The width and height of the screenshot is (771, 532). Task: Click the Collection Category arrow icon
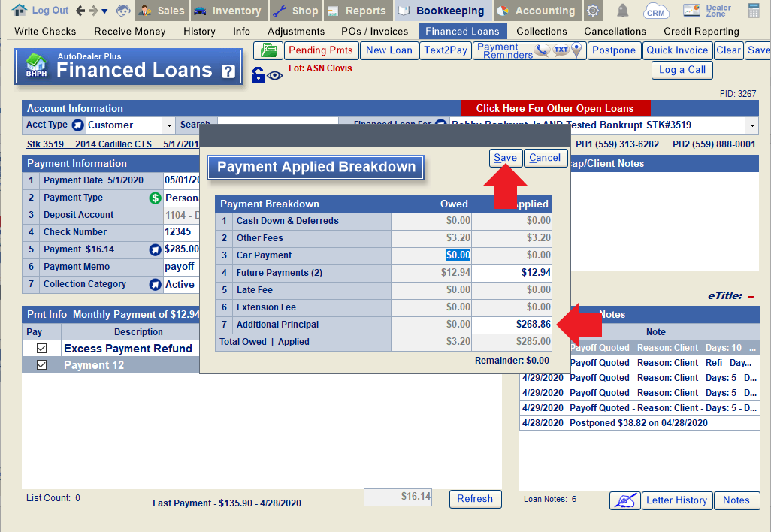156,284
